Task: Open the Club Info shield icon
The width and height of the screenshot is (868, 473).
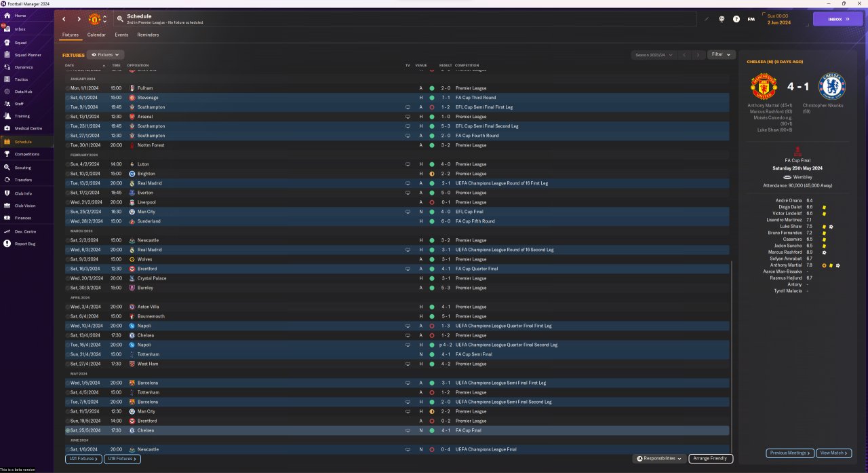Action: (x=6, y=193)
